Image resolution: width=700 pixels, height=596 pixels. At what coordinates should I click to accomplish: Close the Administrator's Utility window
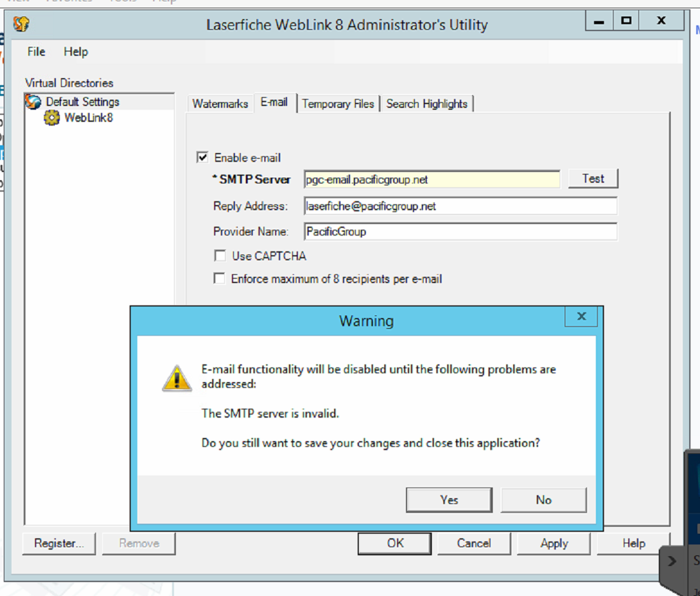[x=662, y=20]
